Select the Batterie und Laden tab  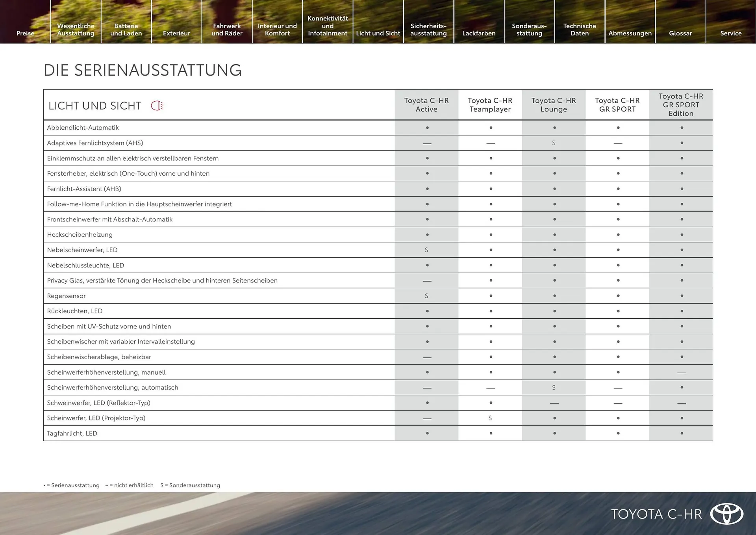126,30
